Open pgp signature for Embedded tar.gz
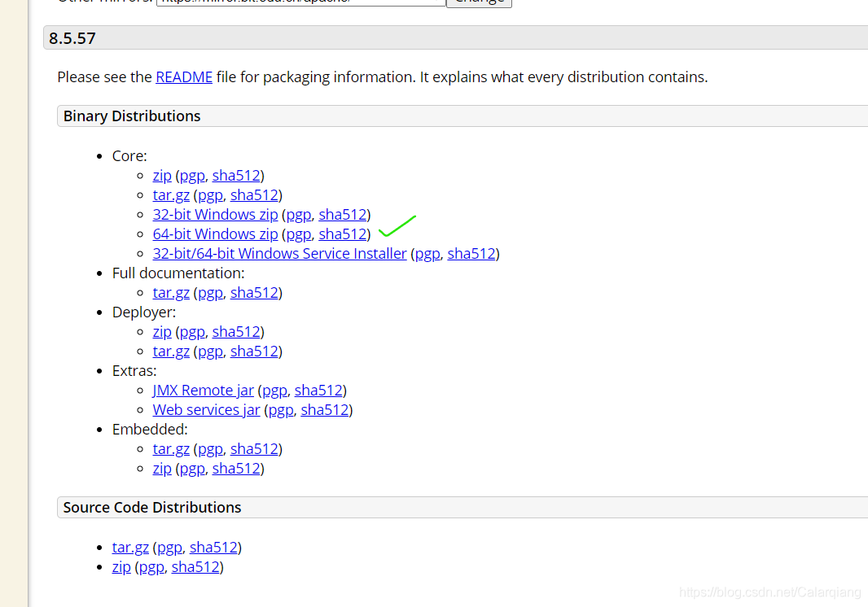The image size is (868, 607). coord(210,449)
